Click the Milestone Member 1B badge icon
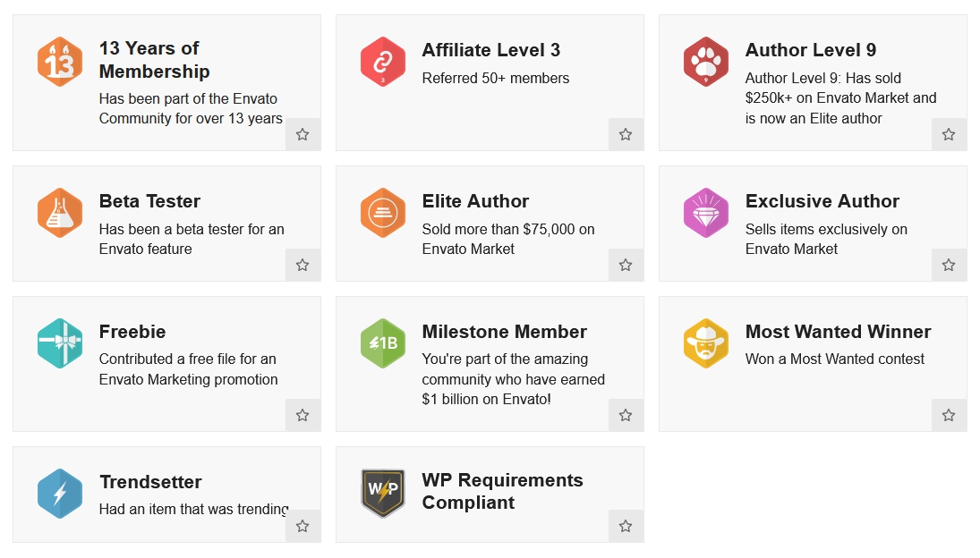 point(383,343)
